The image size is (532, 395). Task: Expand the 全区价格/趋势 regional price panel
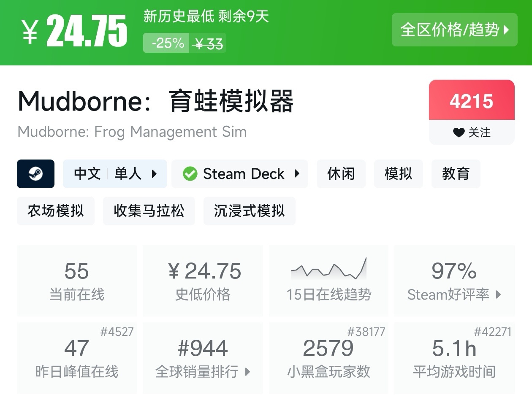[x=454, y=30]
